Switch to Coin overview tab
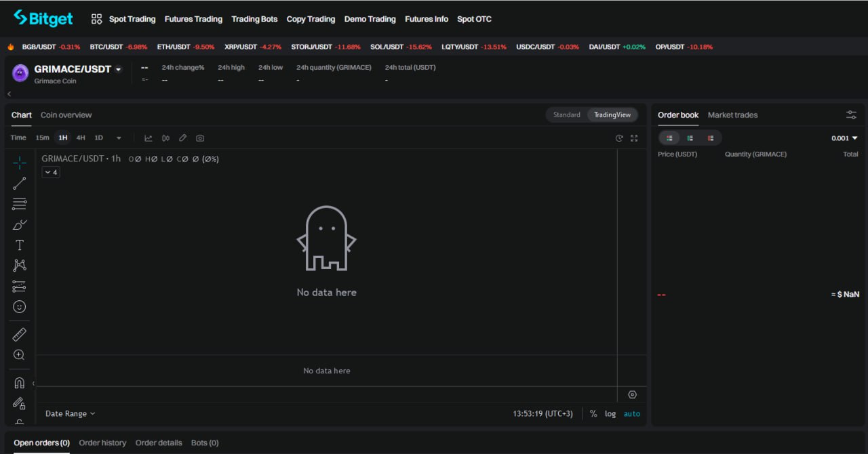868x454 pixels. point(66,115)
